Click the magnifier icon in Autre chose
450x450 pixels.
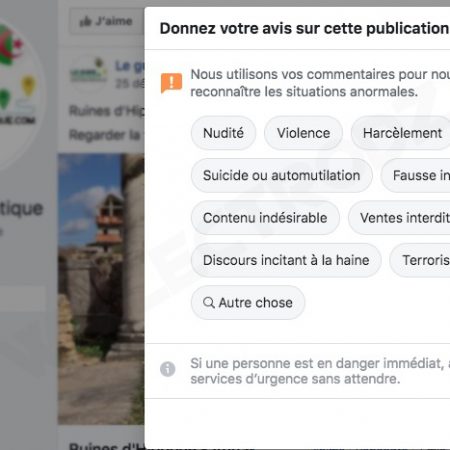tap(209, 303)
